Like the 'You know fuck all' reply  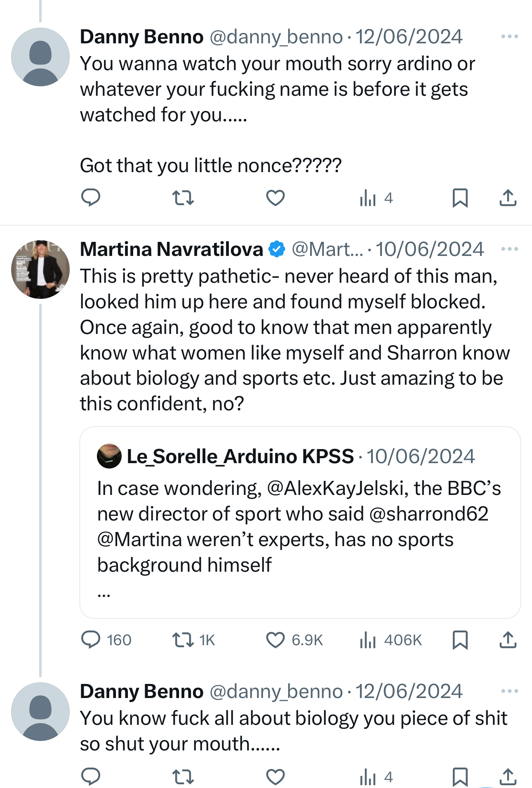tap(275, 777)
